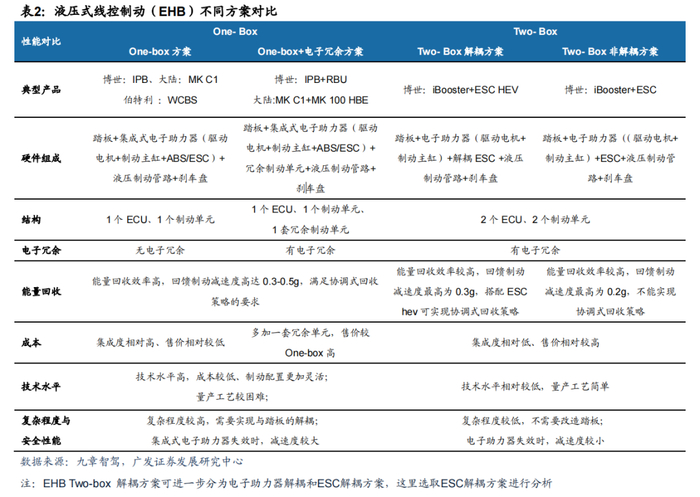Click the '结构' row label
This screenshot has width=700, height=497.
pos(31,220)
